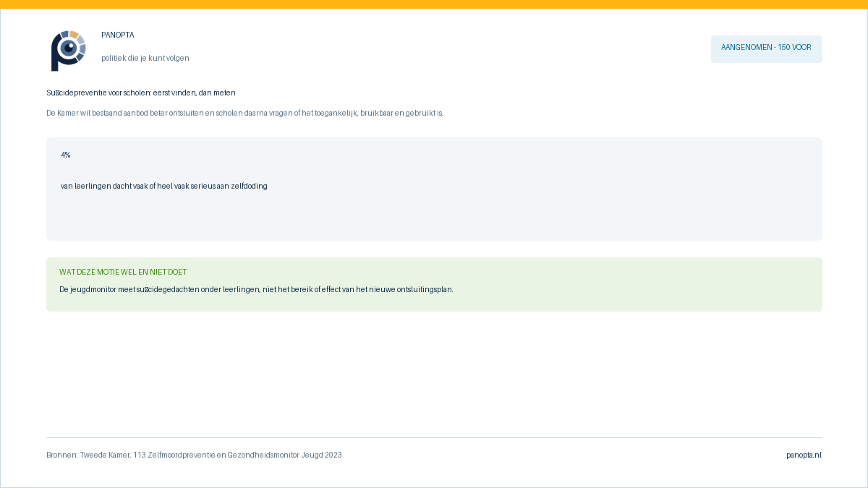
Task: Click the 'AANGENOMEN - 150 VOOR' status badge
Action: [766, 49]
